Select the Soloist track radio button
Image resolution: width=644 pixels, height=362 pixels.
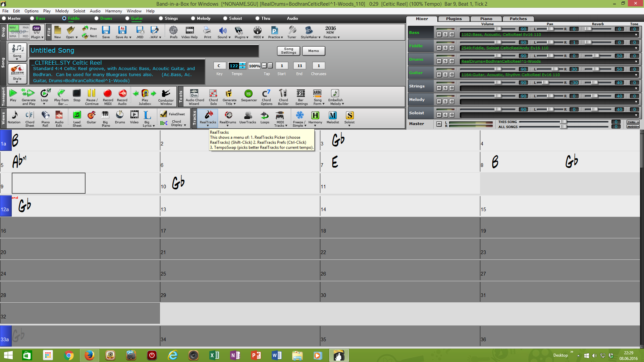(225, 18)
